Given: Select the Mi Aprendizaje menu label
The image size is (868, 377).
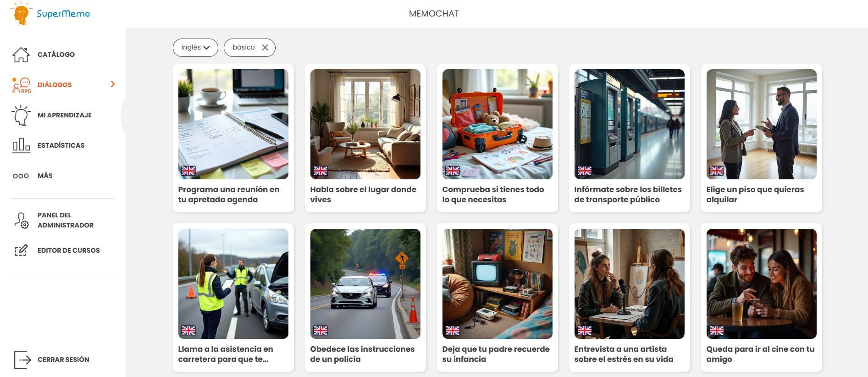Looking at the screenshot, I should (x=65, y=115).
